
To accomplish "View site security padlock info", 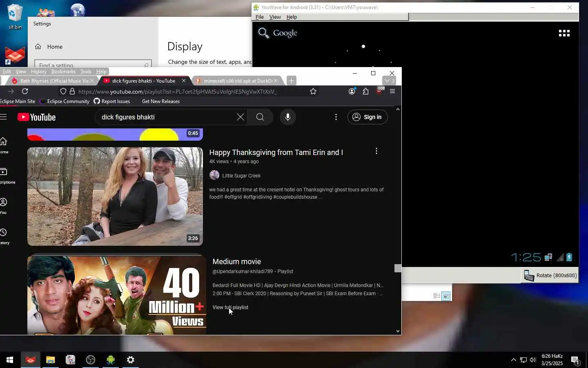I will [x=72, y=91].
